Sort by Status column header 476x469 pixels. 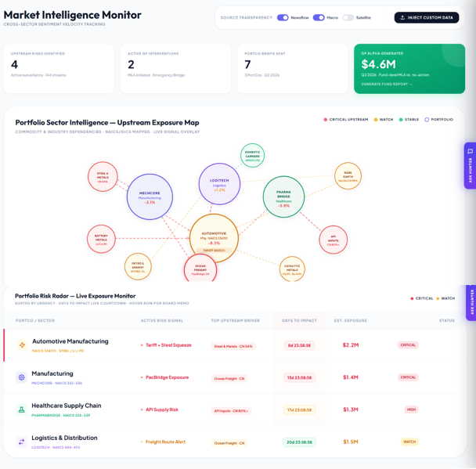point(447,320)
